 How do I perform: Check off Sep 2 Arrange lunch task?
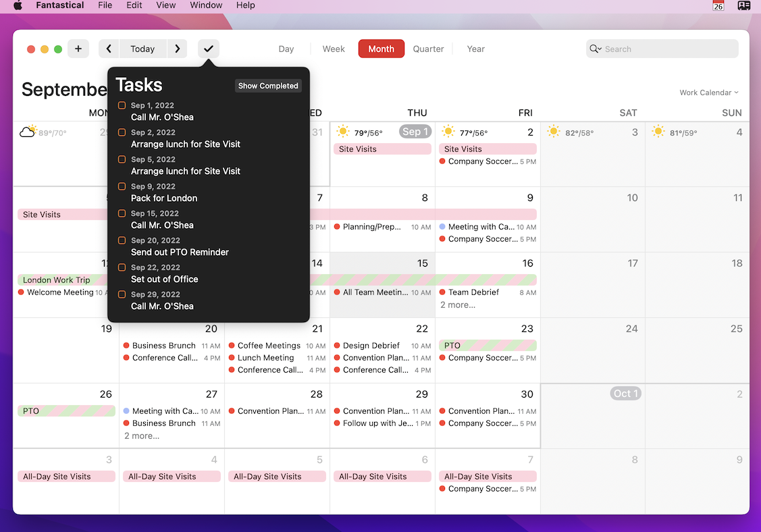122,132
